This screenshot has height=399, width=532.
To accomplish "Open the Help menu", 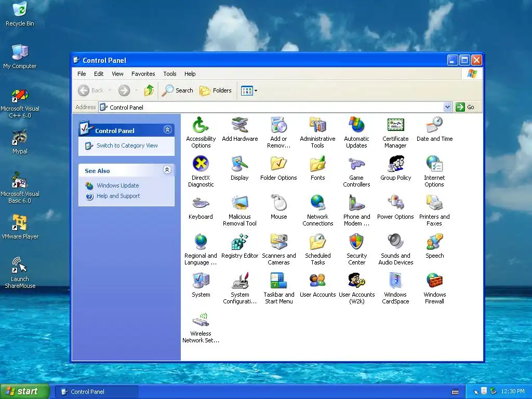I will pyautogui.click(x=190, y=74).
